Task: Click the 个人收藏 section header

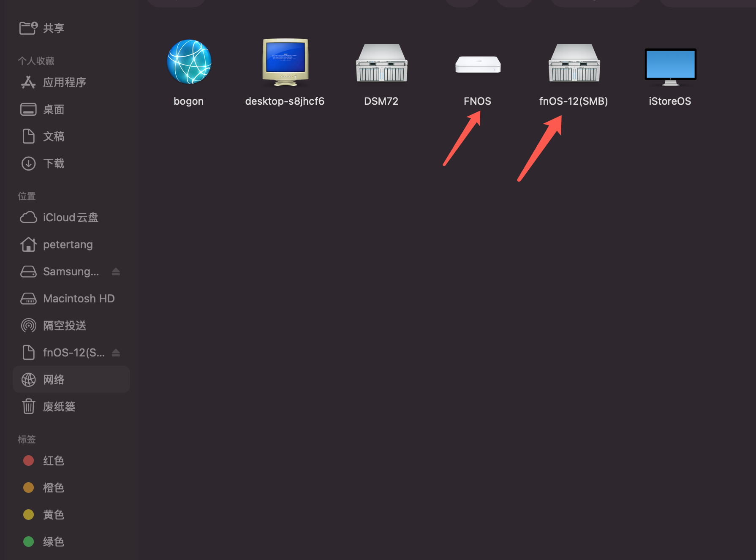Action: pyautogui.click(x=36, y=61)
